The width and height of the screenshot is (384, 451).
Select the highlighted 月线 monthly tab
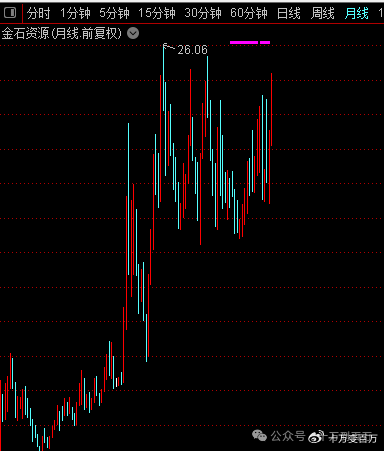[357, 13]
